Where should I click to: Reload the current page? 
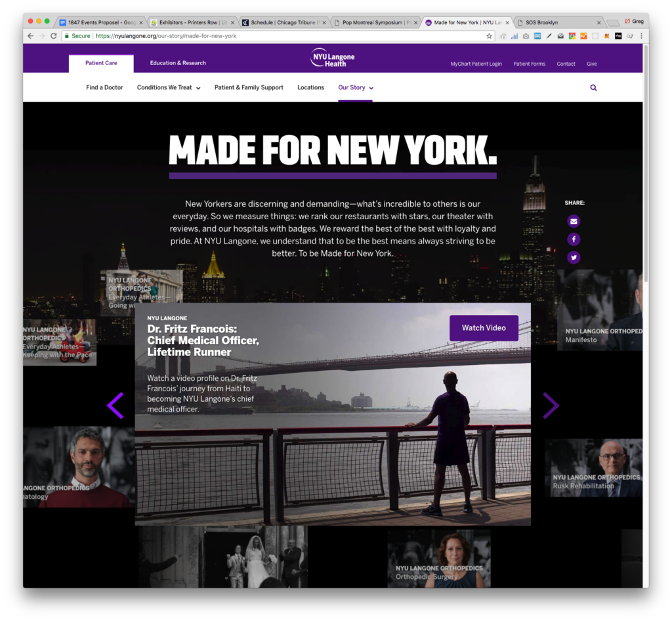point(54,36)
